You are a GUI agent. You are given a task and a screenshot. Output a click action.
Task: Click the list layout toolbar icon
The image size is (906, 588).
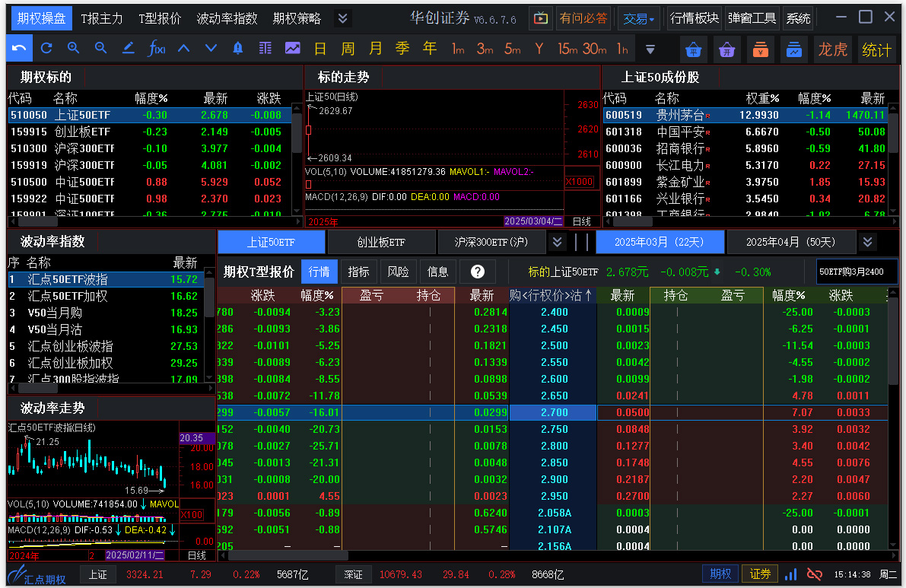click(265, 49)
